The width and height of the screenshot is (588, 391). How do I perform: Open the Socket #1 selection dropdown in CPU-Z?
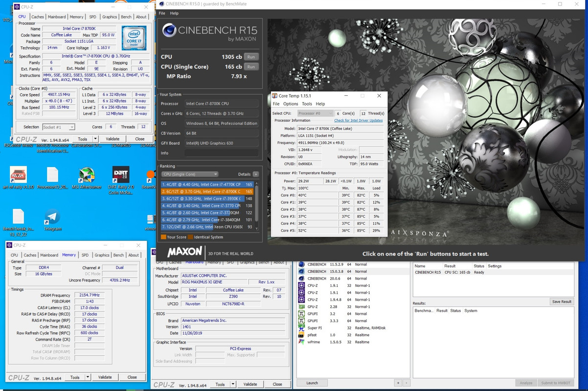pos(58,127)
